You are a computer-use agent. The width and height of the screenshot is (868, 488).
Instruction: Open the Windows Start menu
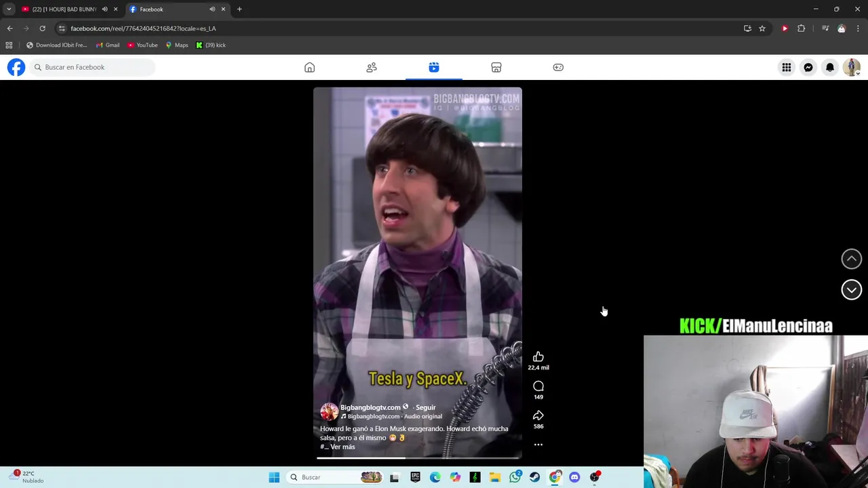point(274,477)
